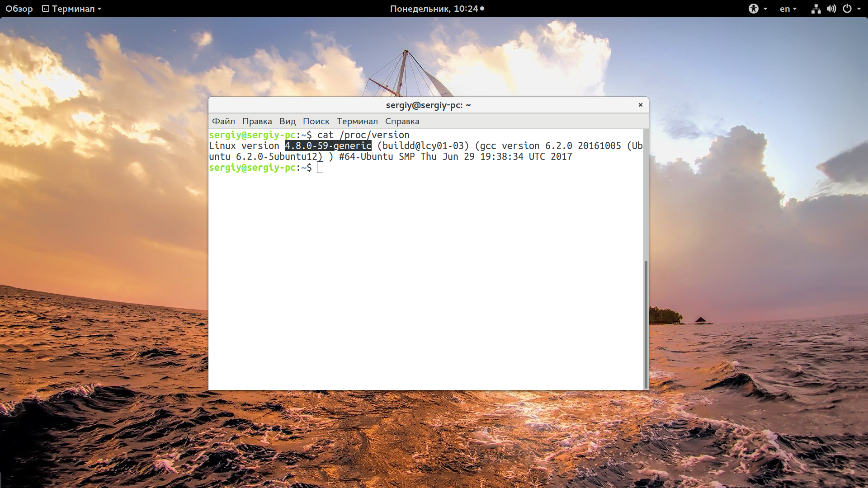Close the sergiy@sergiy-pc terminal window
This screenshot has width=868, height=488.
tap(640, 105)
